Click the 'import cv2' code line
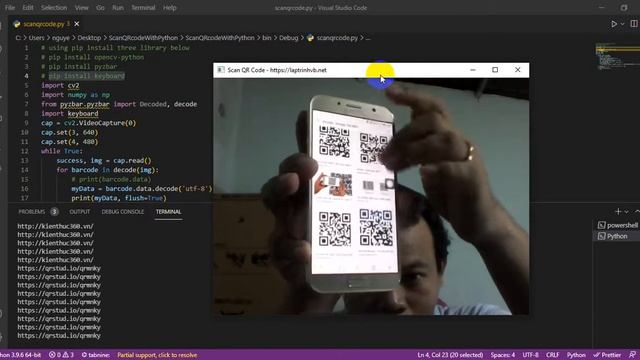Image resolution: width=640 pixels, height=360 pixels. point(60,85)
